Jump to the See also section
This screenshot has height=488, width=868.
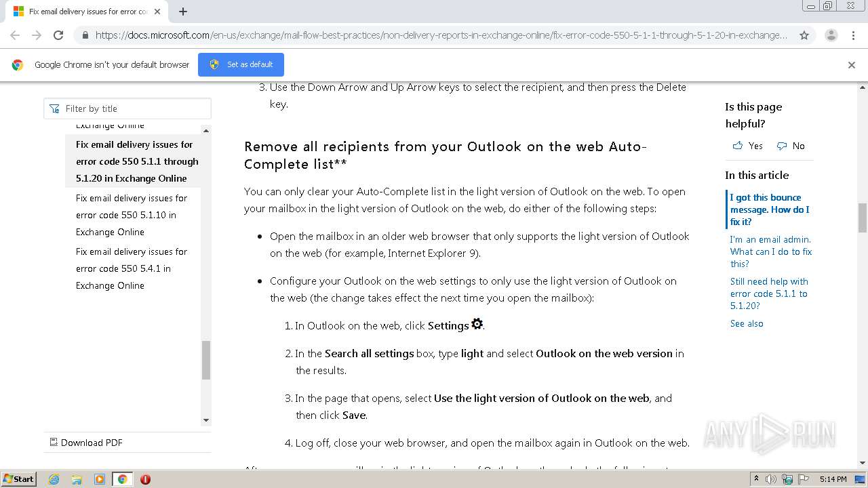(x=747, y=323)
